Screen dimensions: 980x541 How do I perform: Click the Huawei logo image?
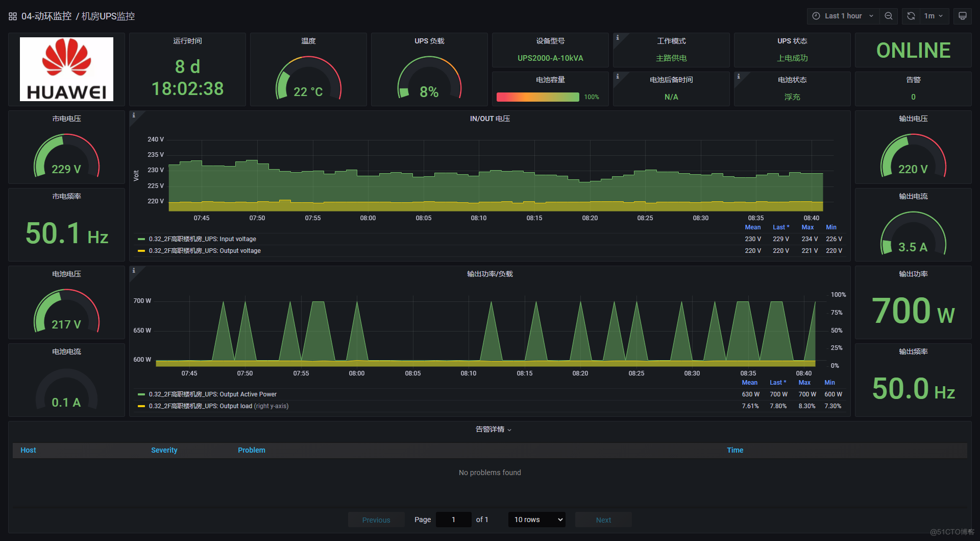point(66,69)
